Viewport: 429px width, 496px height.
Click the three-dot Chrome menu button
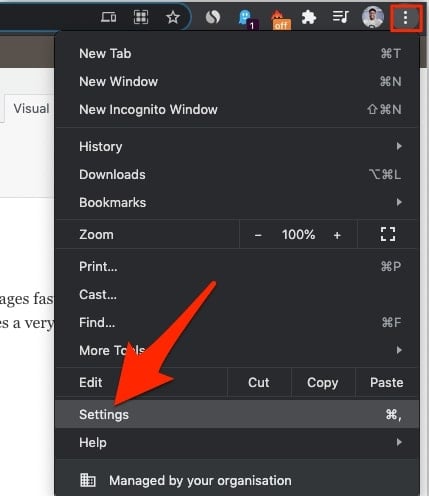click(x=405, y=17)
